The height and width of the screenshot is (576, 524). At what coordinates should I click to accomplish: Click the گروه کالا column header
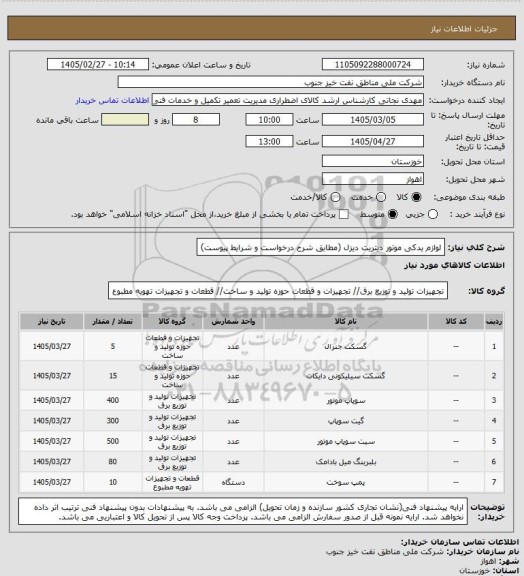coord(172,321)
